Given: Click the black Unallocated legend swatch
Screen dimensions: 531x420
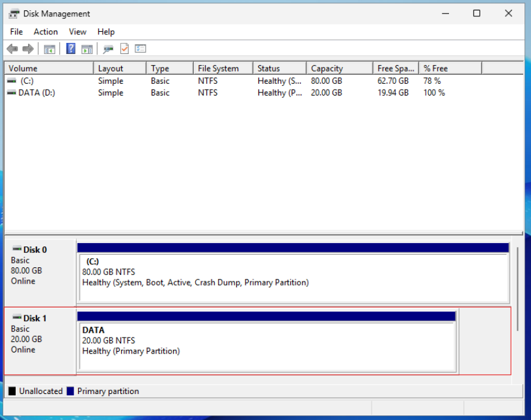Looking at the screenshot, I should pos(12,391).
